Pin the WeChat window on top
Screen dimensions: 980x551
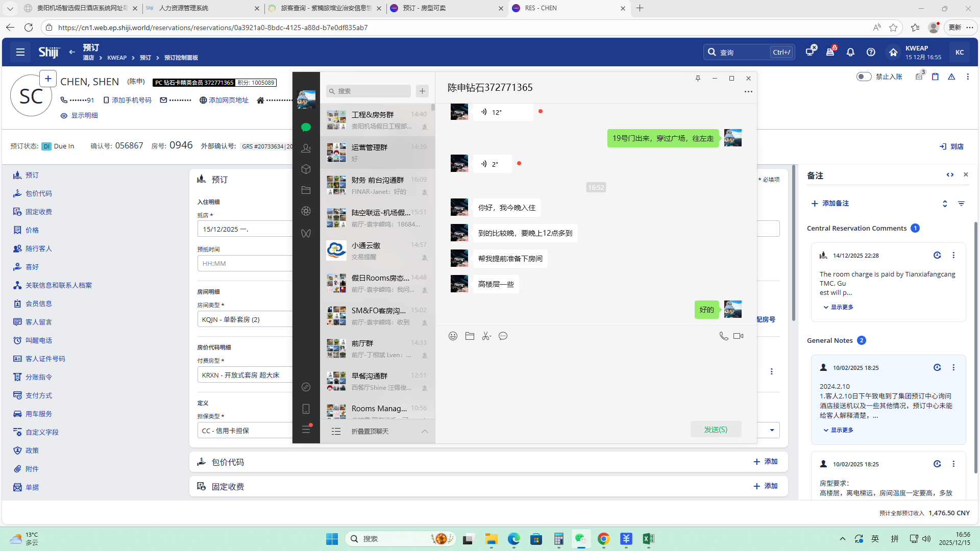pyautogui.click(x=698, y=79)
